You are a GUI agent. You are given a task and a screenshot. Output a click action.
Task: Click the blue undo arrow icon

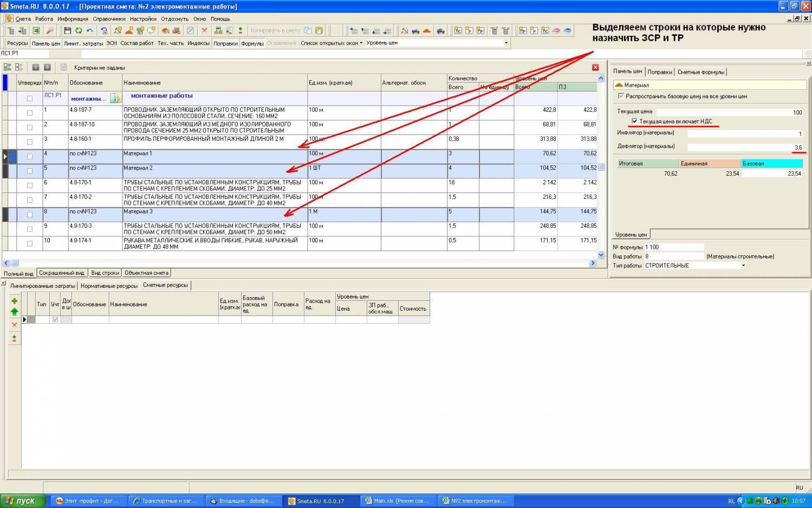[90, 31]
